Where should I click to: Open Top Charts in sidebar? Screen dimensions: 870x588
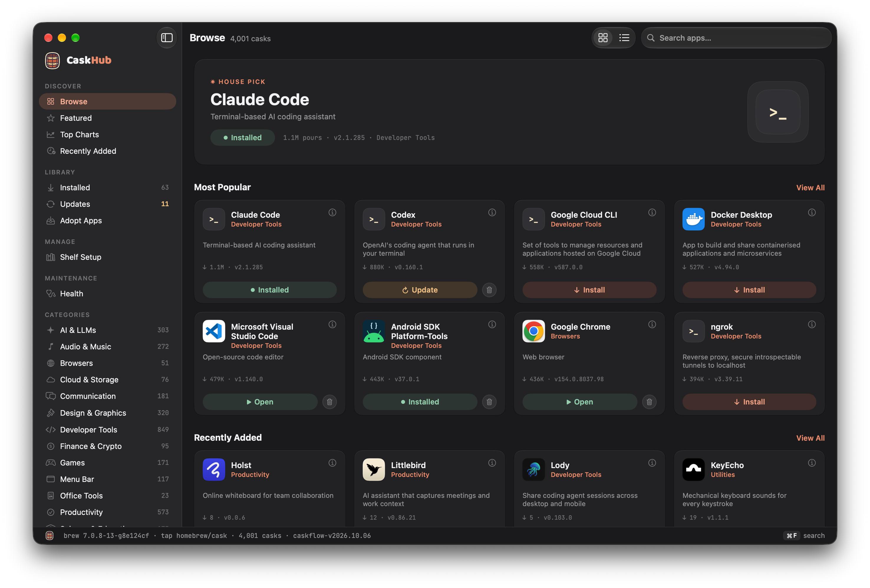108,134
